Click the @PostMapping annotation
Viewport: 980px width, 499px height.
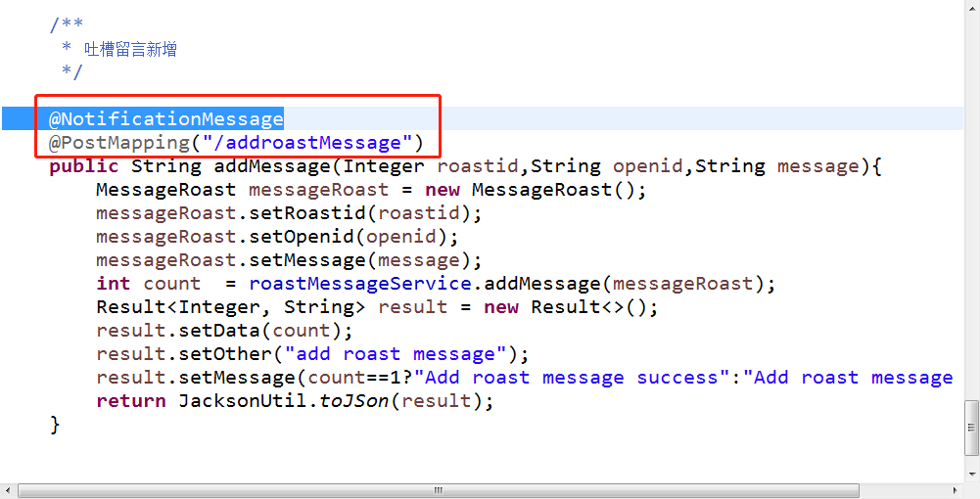[118, 143]
